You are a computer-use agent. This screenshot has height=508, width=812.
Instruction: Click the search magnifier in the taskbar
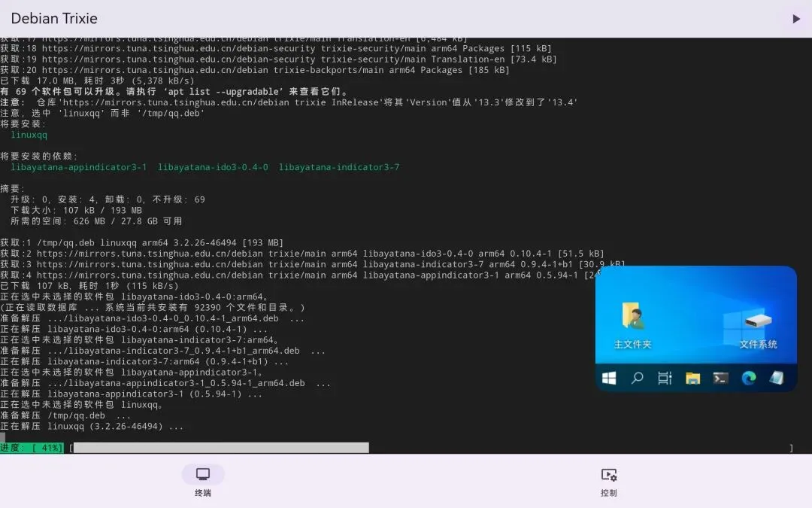coord(637,378)
